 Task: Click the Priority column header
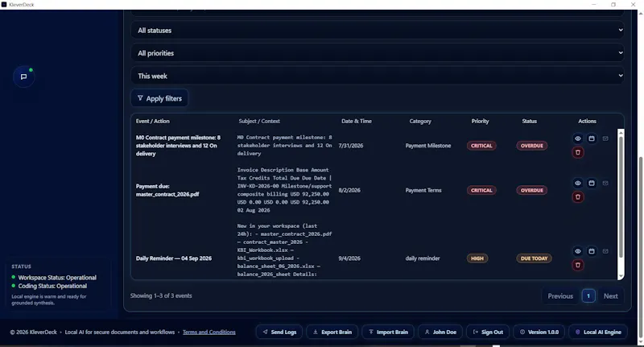click(480, 121)
